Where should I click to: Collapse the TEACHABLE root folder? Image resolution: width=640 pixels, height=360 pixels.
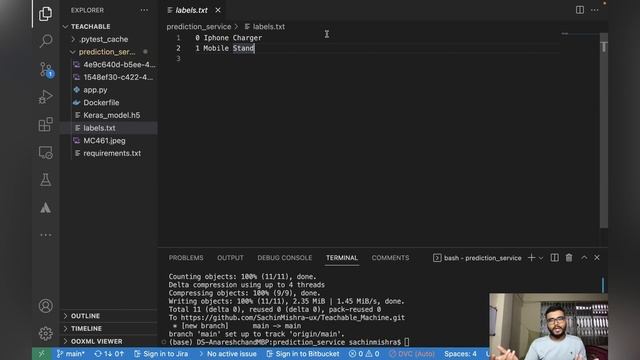[x=90, y=27]
